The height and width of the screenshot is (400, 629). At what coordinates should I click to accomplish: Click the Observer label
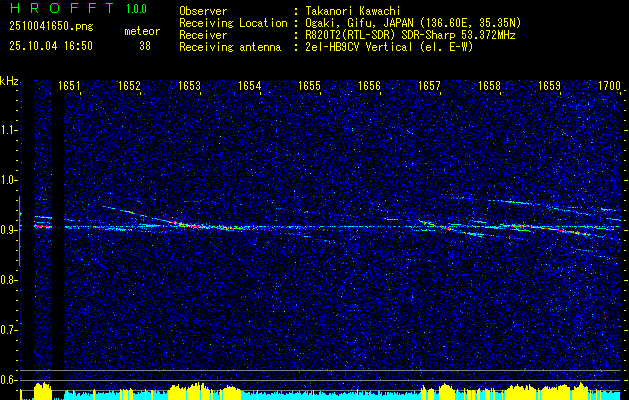click(x=203, y=11)
